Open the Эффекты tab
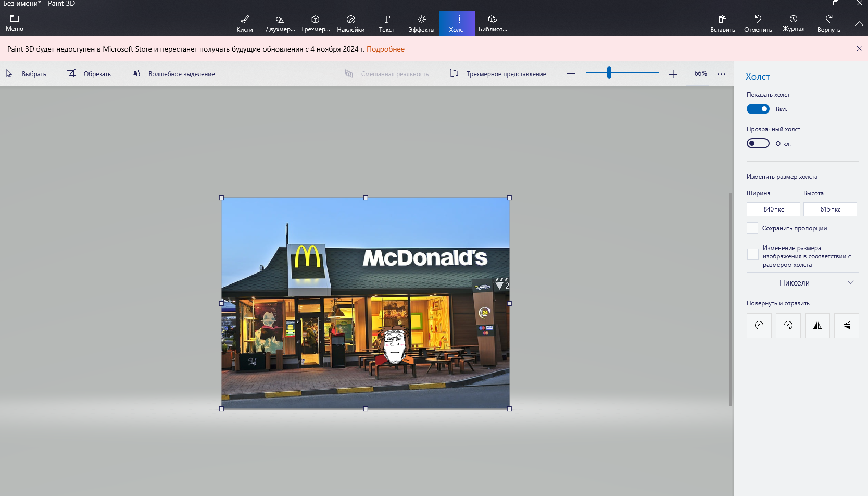Screen dimensions: 868x496 click(422, 23)
